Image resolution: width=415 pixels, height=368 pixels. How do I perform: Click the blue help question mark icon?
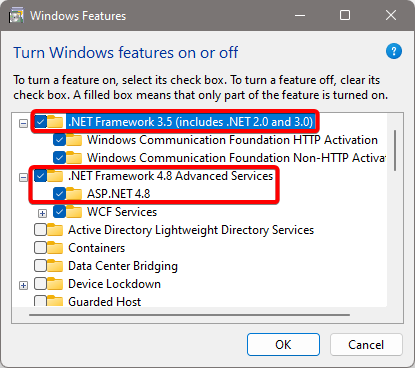pyautogui.click(x=394, y=51)
